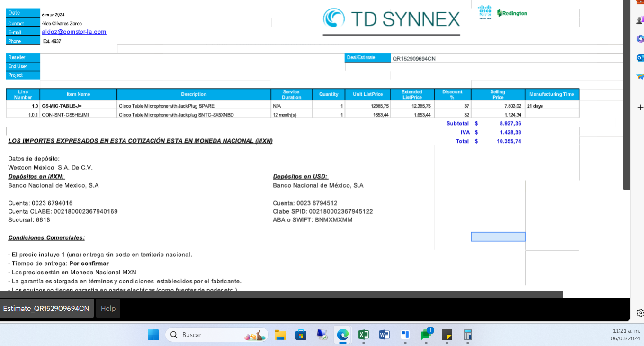Screen dimensions: 644x346
Task: Click the Selling Price column header
Action: point(498,94)
